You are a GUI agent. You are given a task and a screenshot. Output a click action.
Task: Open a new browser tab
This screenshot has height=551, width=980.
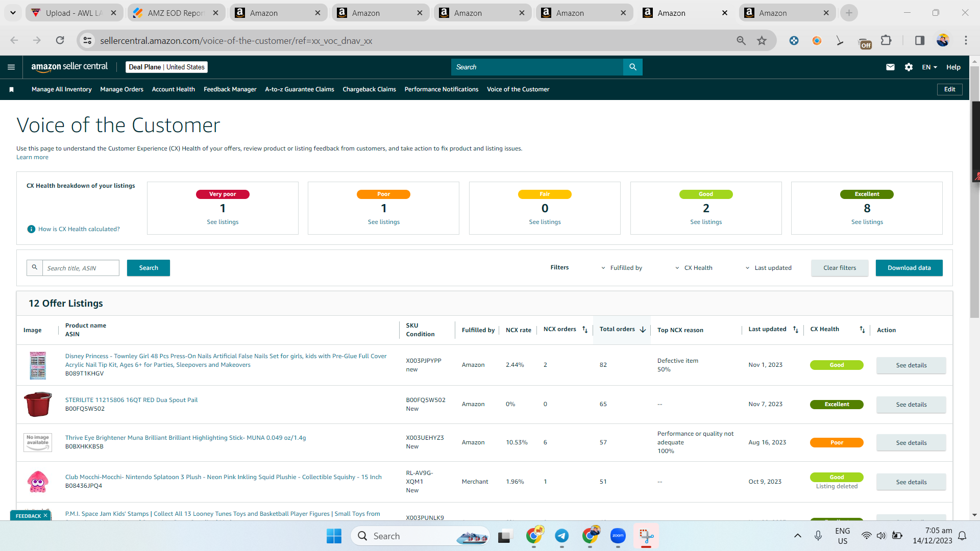[x=849, y=13]
